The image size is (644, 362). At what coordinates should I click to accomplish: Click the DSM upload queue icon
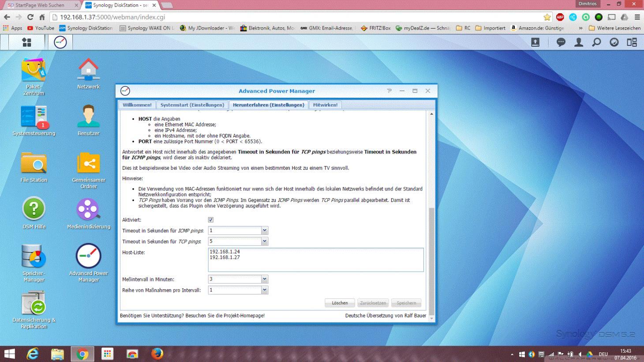pos(535,42)
